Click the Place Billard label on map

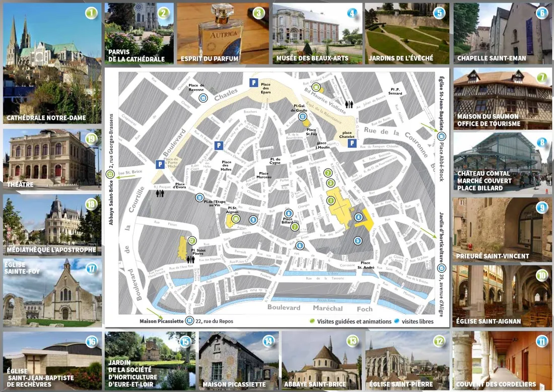click(288, 219)
